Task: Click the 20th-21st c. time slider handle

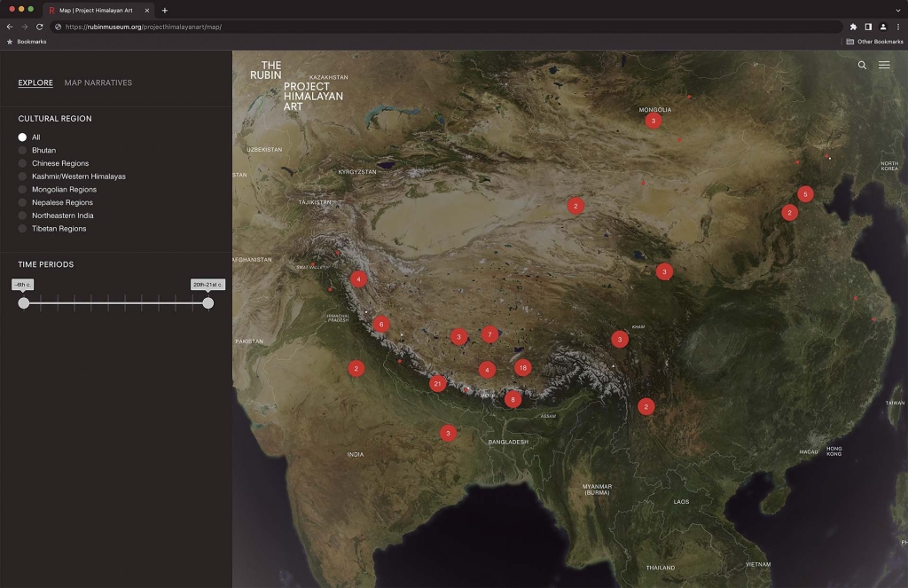Action: tap(208, 303)
